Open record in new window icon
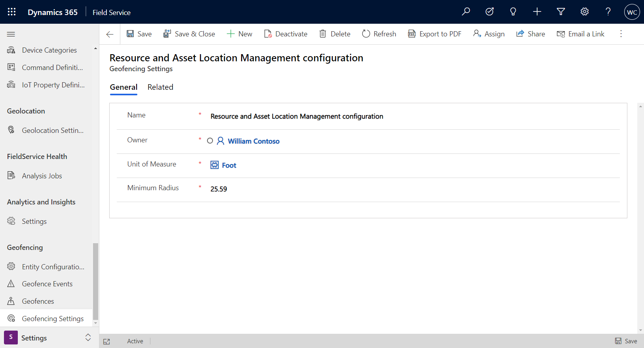The image size is (644, 348). click(x=106, y=342)
